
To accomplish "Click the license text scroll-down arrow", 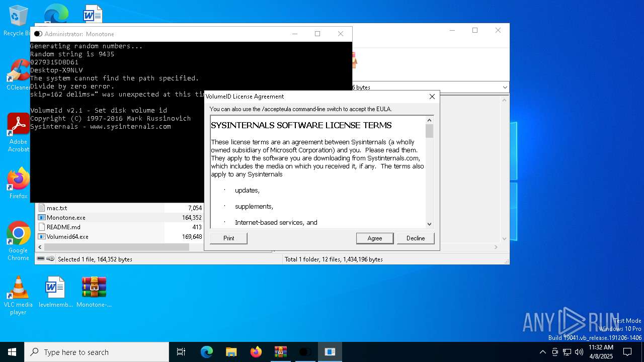I will [429, 224].
